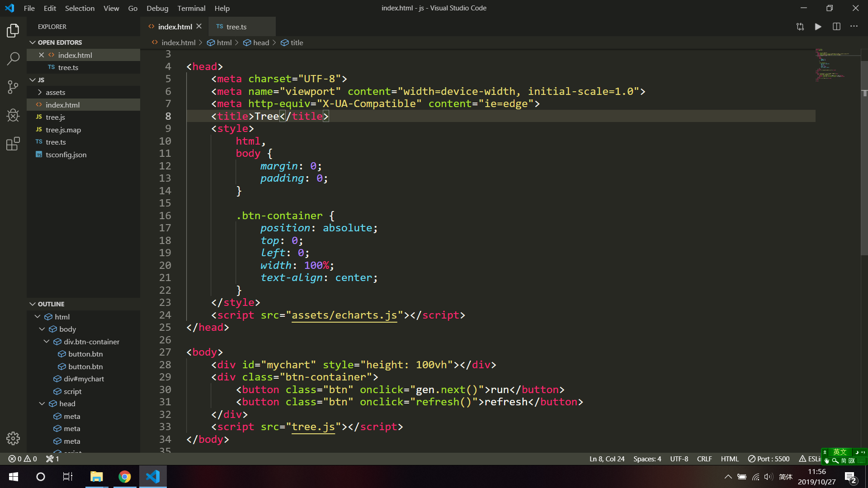Screen dimensions: 868x488
Task: Select div#mychart in the Outline
Action: pyautogui.click(x=83, y=379)
